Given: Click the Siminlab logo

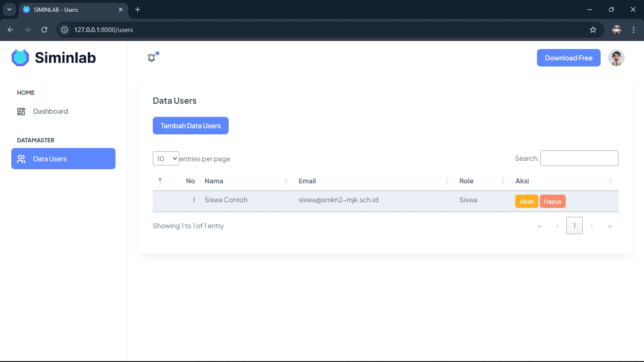Looking at the screenshot, I should [54, 58].
